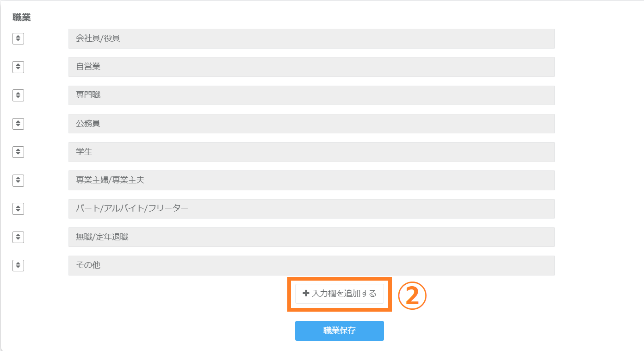Viewport: 644px width, 351px height.
Task: Click the sort handle beside 会社員/役員
Action: pyautogui.click(x=18, y=38)
